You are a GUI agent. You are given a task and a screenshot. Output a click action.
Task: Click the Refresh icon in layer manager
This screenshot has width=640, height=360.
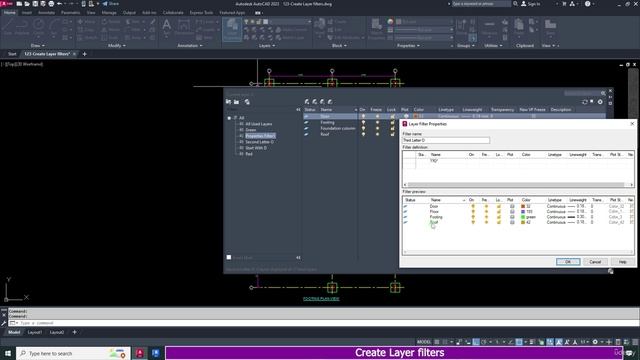tap(584, 102)
